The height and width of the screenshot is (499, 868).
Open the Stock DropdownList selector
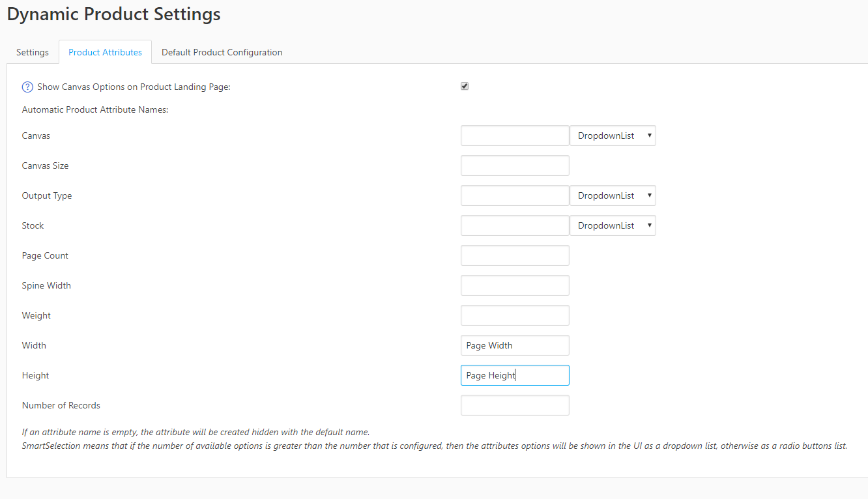pos(613,225)
